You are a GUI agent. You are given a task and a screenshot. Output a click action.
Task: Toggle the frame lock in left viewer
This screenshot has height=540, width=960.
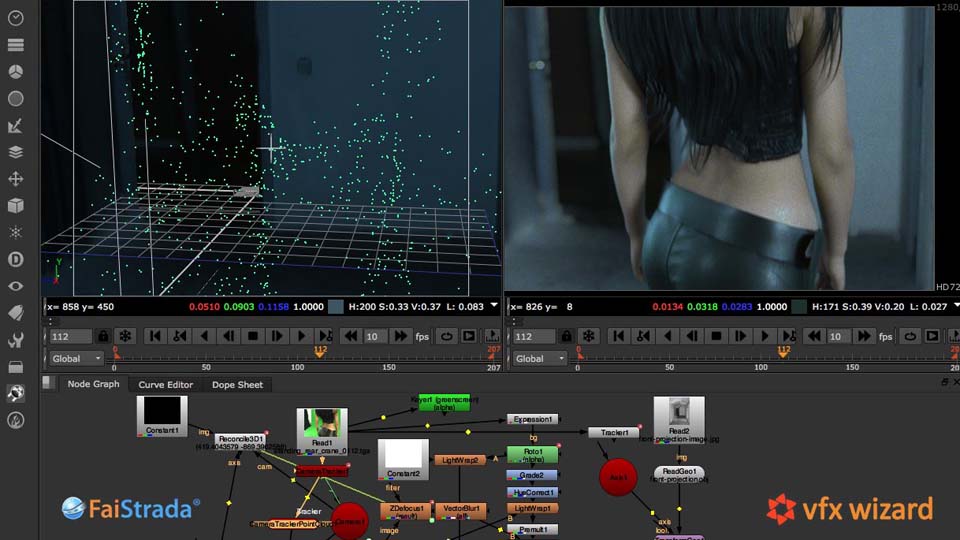pos(102,336)
